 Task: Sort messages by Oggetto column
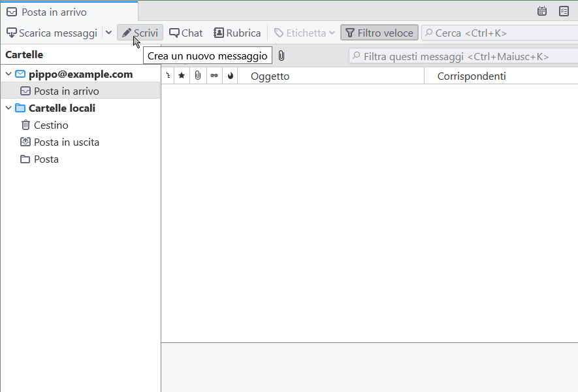point(330,76)
